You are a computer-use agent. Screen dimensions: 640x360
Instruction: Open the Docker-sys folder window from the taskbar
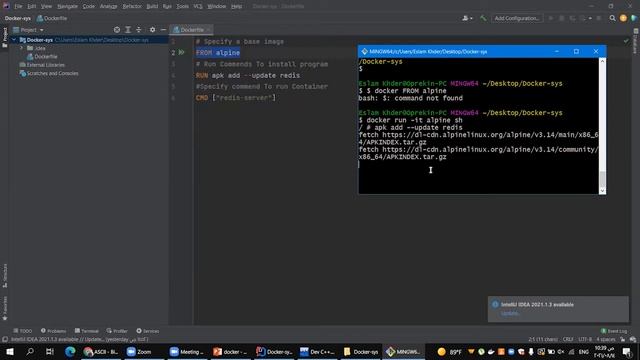pyautogui.click(x=361, y=351)
